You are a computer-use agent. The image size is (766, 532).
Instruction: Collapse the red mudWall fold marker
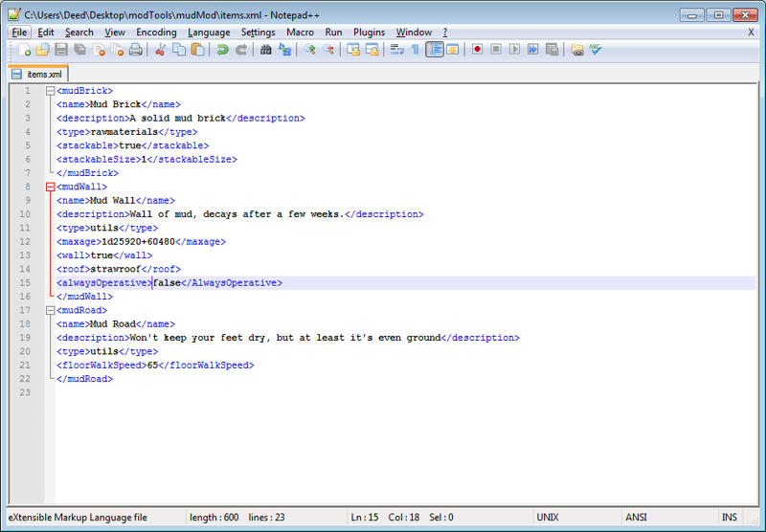(x=50, y=187)
